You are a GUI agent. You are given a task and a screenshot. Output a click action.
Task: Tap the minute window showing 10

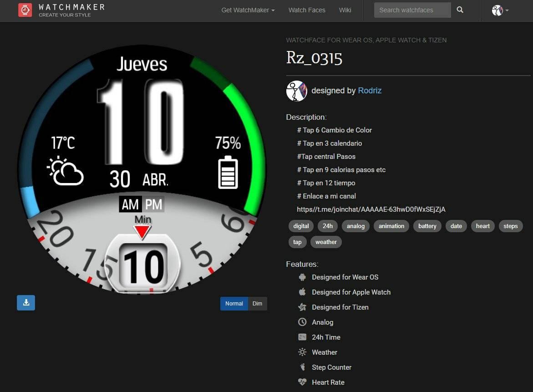(143, 266)
